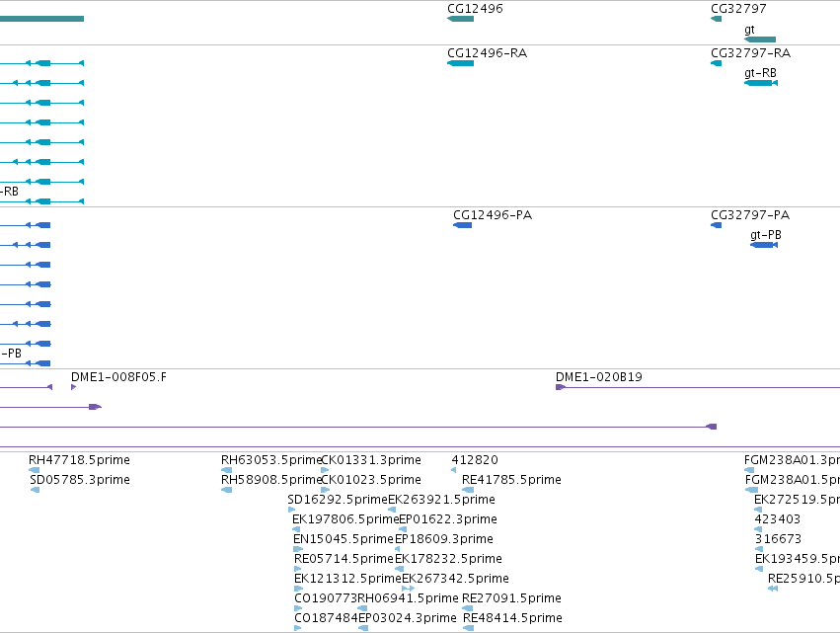Select the DME1-020B19 feature label

point(599,377)
